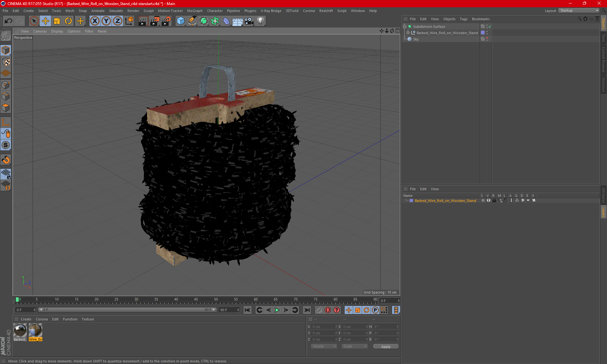
Task: Click the magnet brush tool icon
Action: pyautogui.click(x=6, y=160)
